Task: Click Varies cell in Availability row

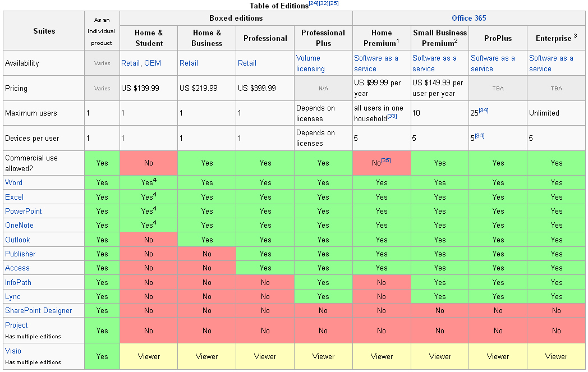Action: click(102, 63)
